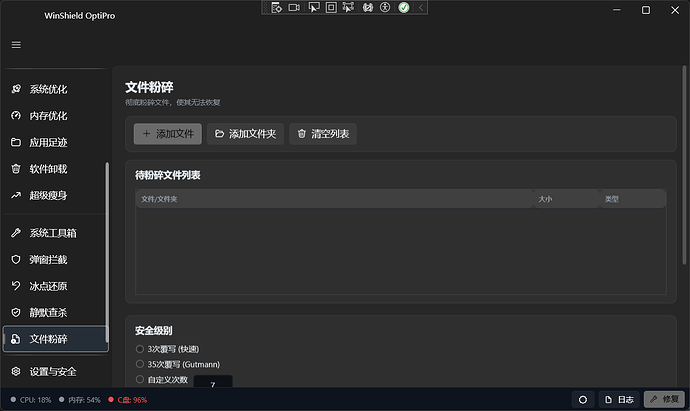Image resolution: width=690 pixels, height=411 pixels.
Task: Toggle track focused element icon
Action: click(348, 7)
